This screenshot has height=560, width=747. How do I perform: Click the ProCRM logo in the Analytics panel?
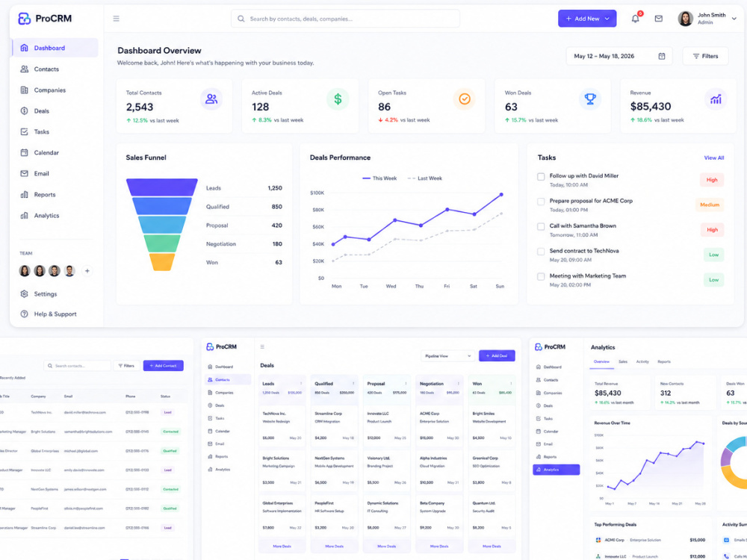click(x=550, y=347)
